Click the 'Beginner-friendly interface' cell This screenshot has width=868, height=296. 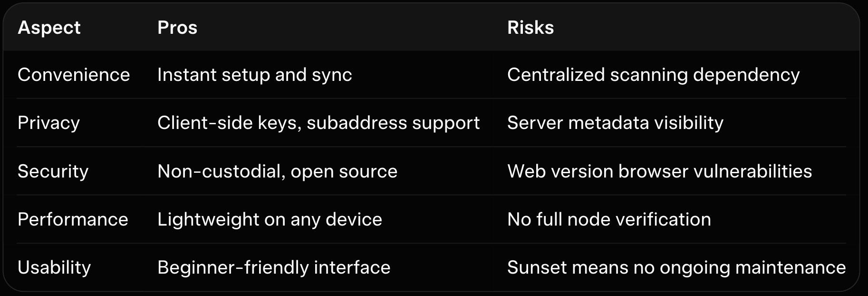pos(274,267)
